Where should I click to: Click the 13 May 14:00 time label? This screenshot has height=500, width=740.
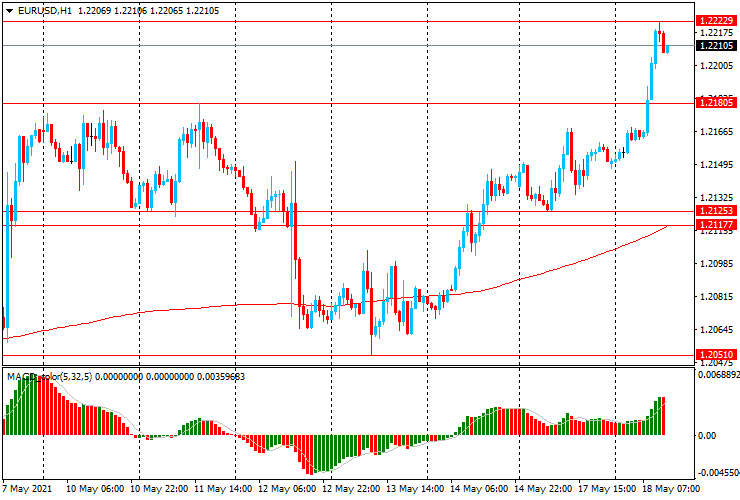tap(415, 489)
